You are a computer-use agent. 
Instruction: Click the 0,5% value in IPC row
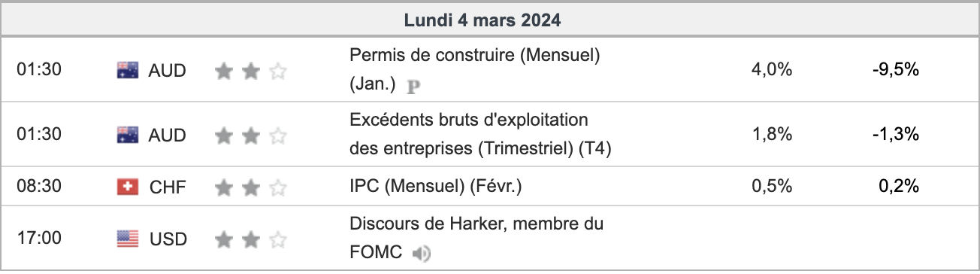tap(772, 187)
